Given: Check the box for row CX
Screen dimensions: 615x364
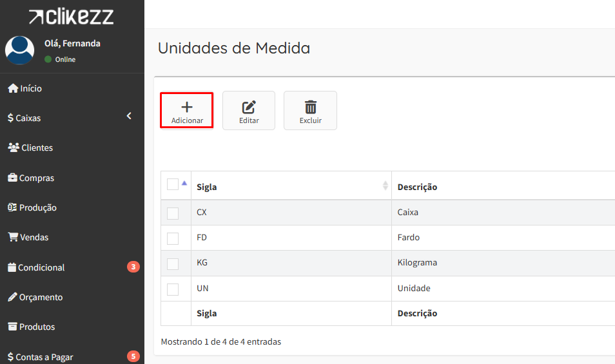Looking at the screenshot, I should 173,213.
